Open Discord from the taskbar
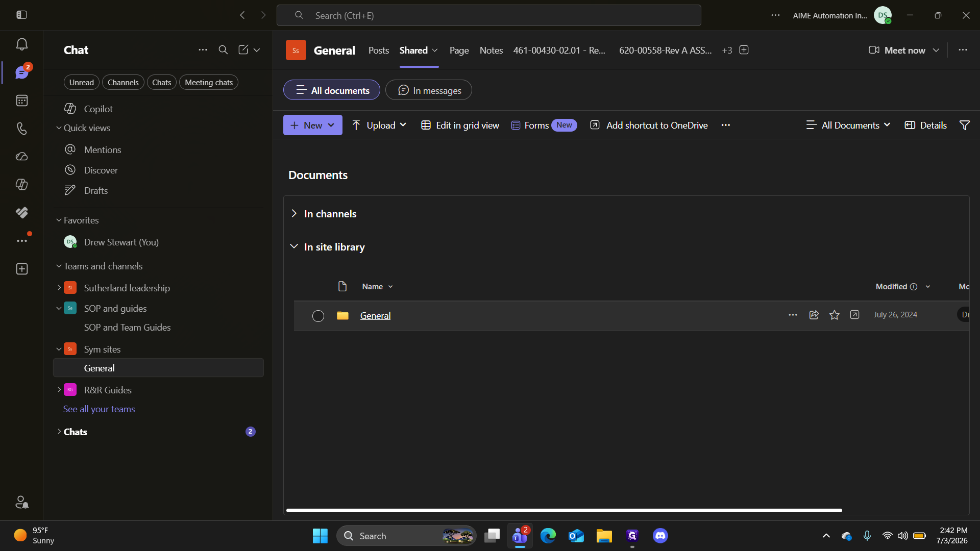Screen dimensions: 980x551 (x=660, y=536)
